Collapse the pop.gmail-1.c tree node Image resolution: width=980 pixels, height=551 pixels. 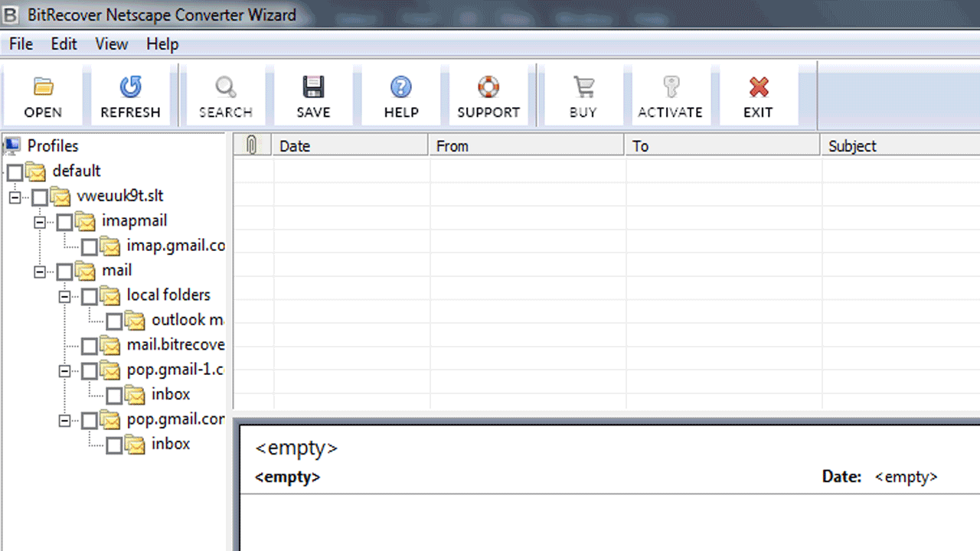(x=64, y=371)
